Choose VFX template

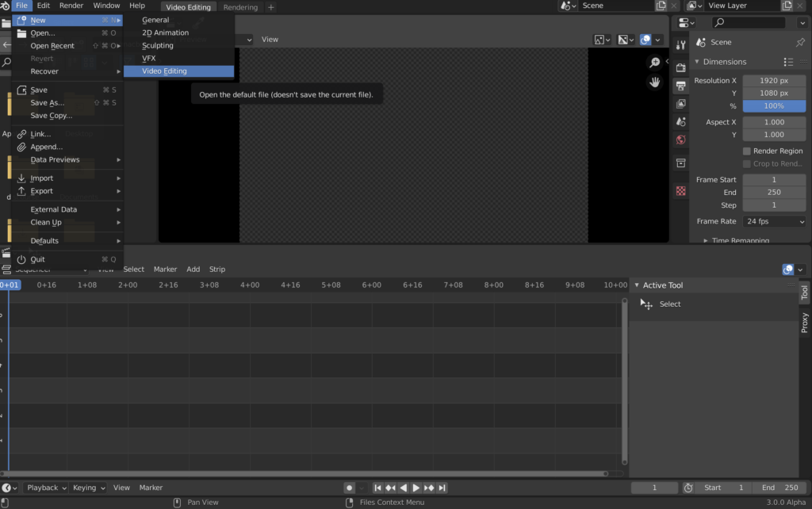[x=178, y=58]
